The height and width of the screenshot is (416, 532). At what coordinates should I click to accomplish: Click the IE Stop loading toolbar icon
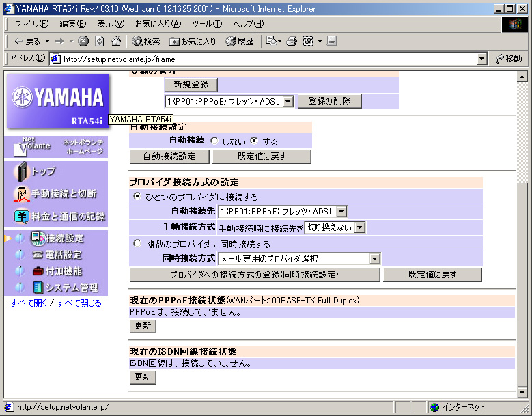coord(83,42)
